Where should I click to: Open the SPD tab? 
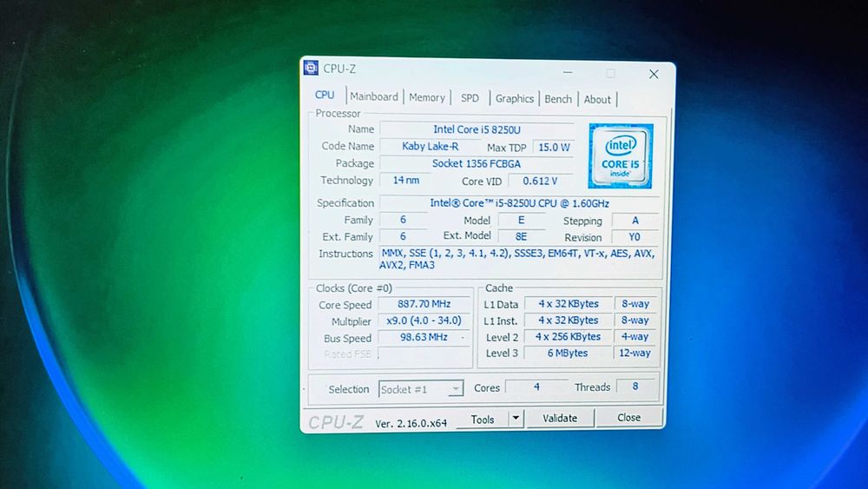click(470, 98)
